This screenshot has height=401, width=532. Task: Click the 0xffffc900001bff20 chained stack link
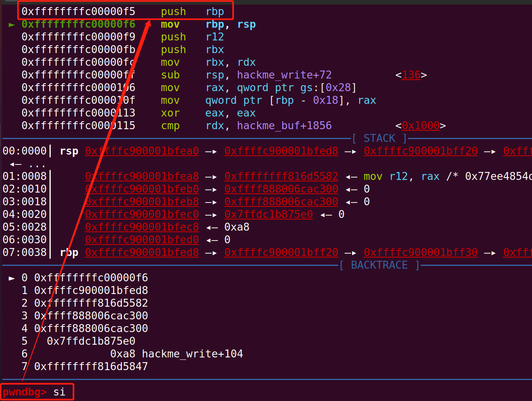coord(420,151)
